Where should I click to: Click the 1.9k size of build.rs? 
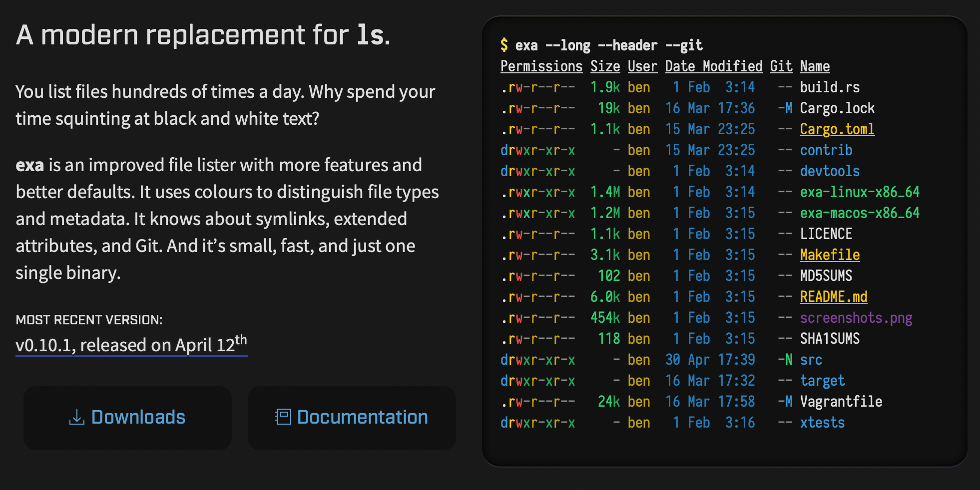tap(605, 87)
